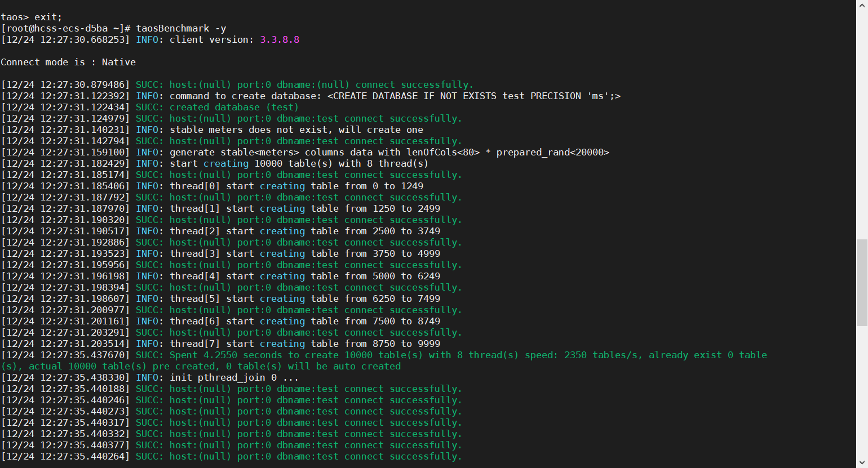Viewport: 868px width, 468px height.
Task: Click the taosBenchmark -y command text
Action: [181, 28]
